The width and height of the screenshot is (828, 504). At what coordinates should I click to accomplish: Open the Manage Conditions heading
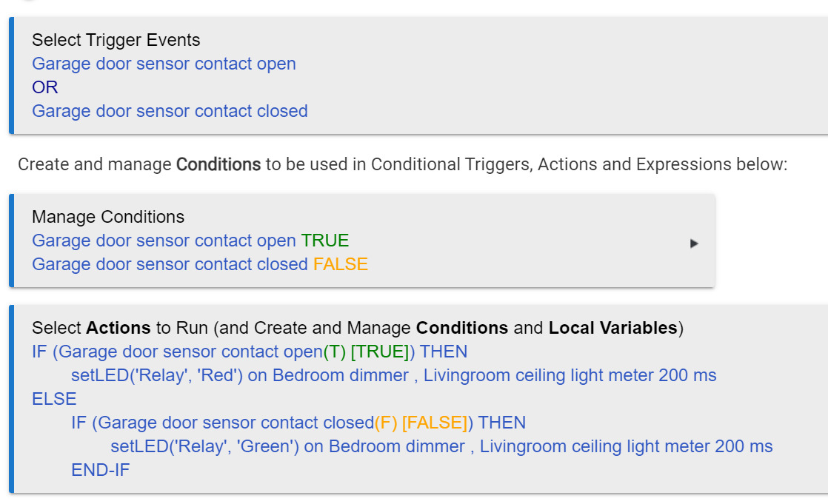click(107, 217)
